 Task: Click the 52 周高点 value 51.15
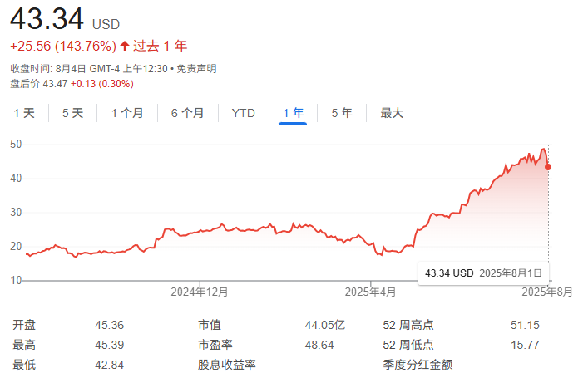pyautogui.click(x=524, y=325)
